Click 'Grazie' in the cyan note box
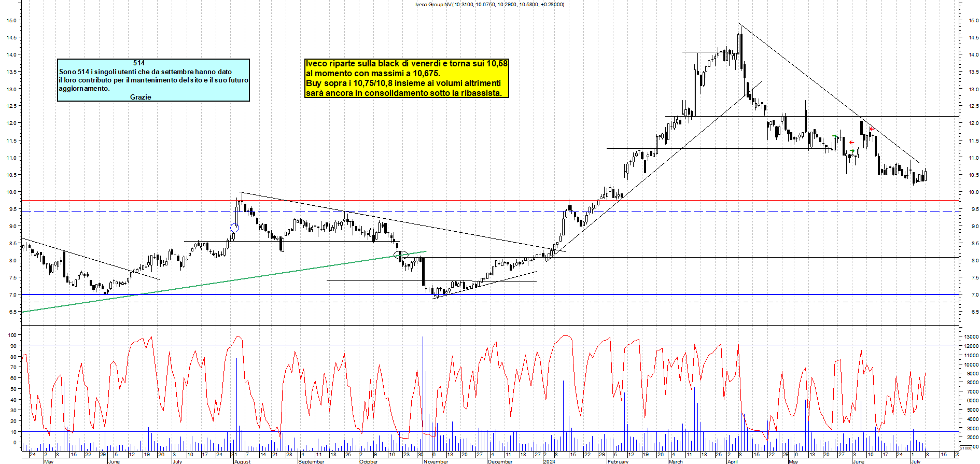 point(141,97)
